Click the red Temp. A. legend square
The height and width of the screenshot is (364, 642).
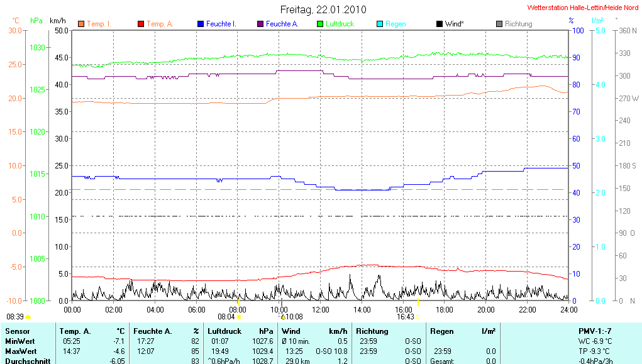tap(141, 24)
